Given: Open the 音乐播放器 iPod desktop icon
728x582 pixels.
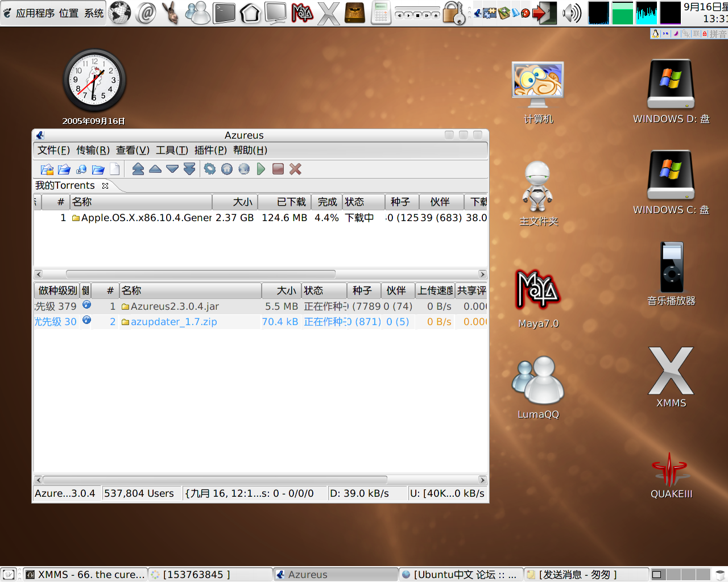Looking at the screenshot, I should [x=671, y=274].
